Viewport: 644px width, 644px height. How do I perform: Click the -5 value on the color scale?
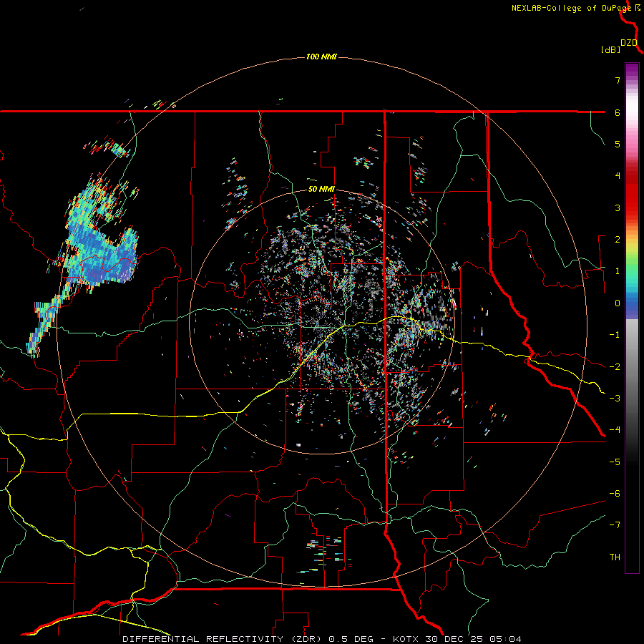615,462
